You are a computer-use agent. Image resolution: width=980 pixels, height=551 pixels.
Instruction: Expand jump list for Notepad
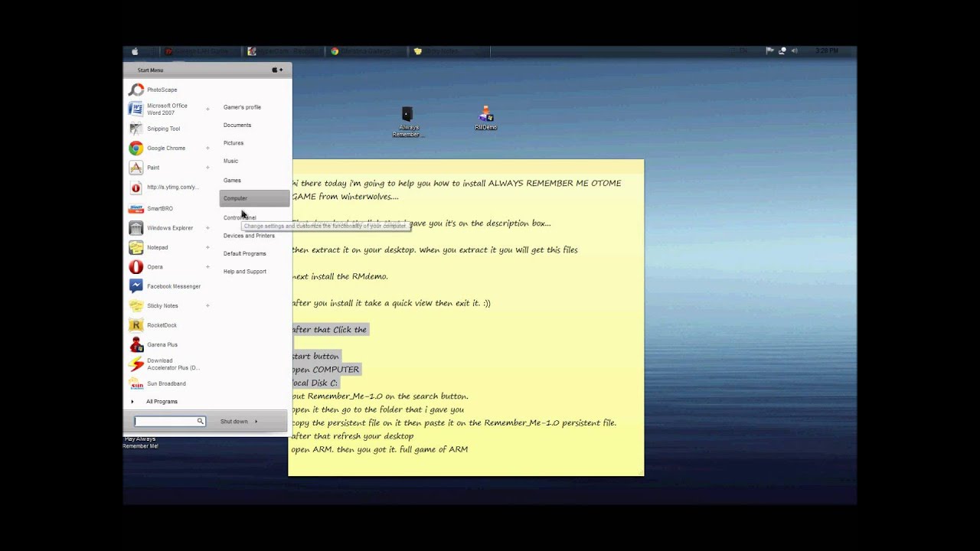pos(207,248)
